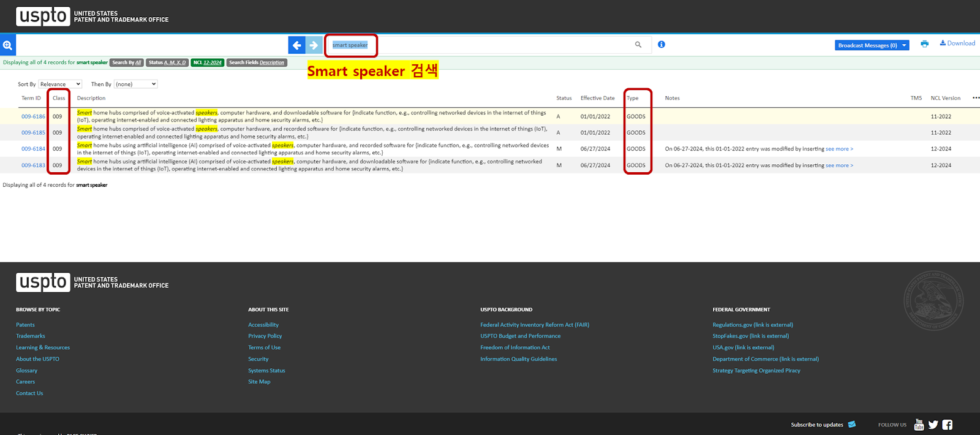Open Term ID 009-6183 link

click(x=33, y=165)
